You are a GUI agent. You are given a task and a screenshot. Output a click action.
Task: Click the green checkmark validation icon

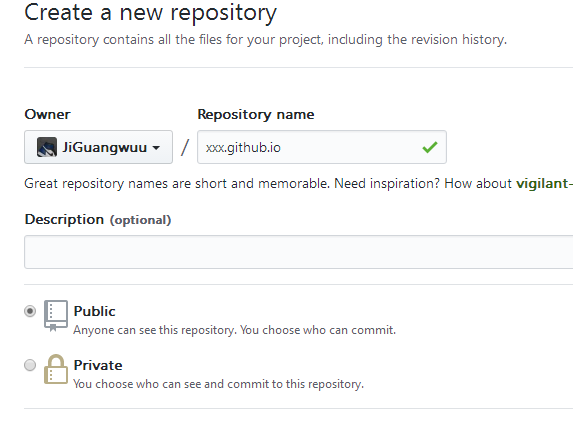(430, 147)
